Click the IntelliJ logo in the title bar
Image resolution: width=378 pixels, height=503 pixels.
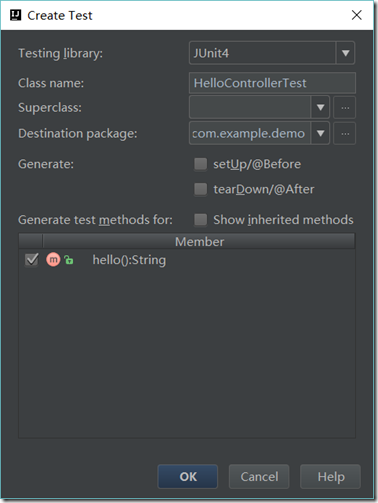tap(15, 15)
